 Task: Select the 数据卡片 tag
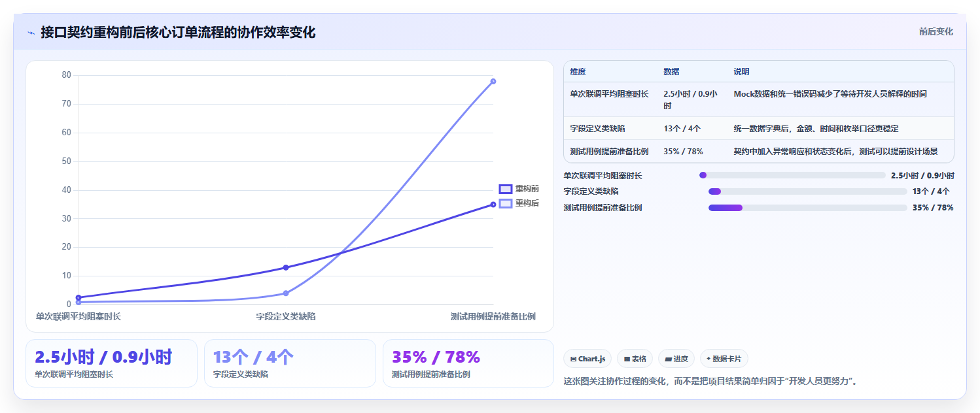(x=724, y=359)
